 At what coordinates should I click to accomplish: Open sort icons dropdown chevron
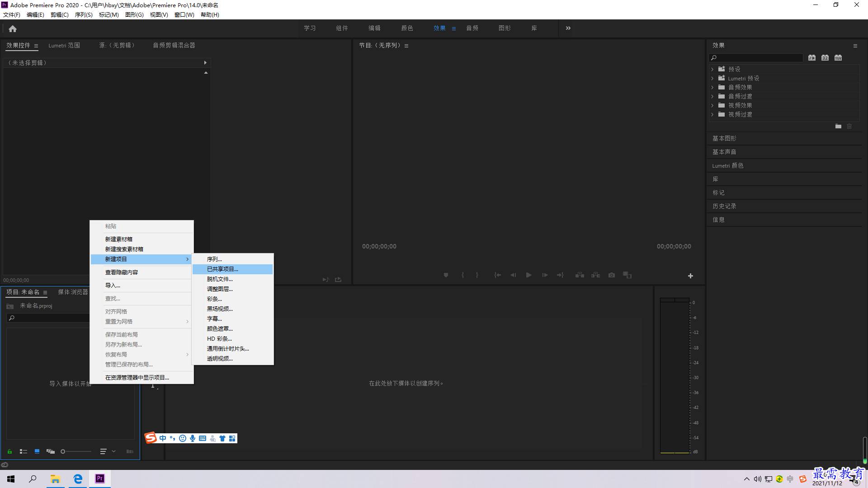point(114,451)
